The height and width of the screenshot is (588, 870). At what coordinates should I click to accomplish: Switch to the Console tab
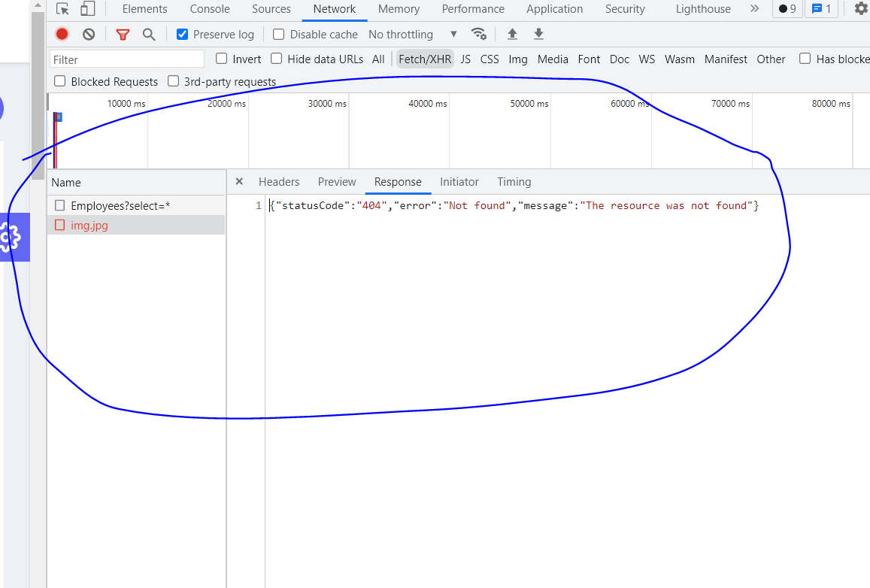point(209,8)
